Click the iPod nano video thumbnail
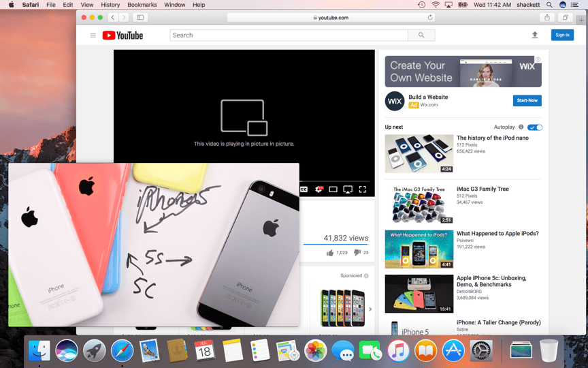588x368 pixels. [419, 153]
